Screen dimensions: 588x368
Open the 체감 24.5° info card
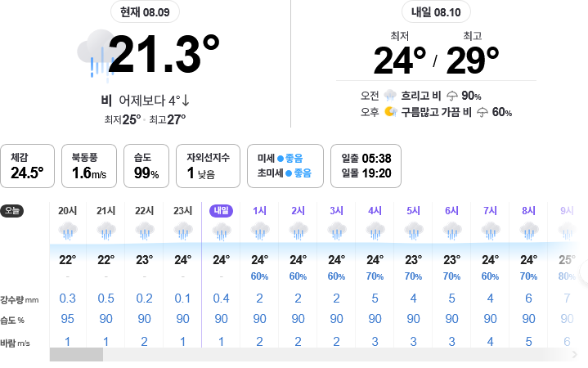[27, 166]
